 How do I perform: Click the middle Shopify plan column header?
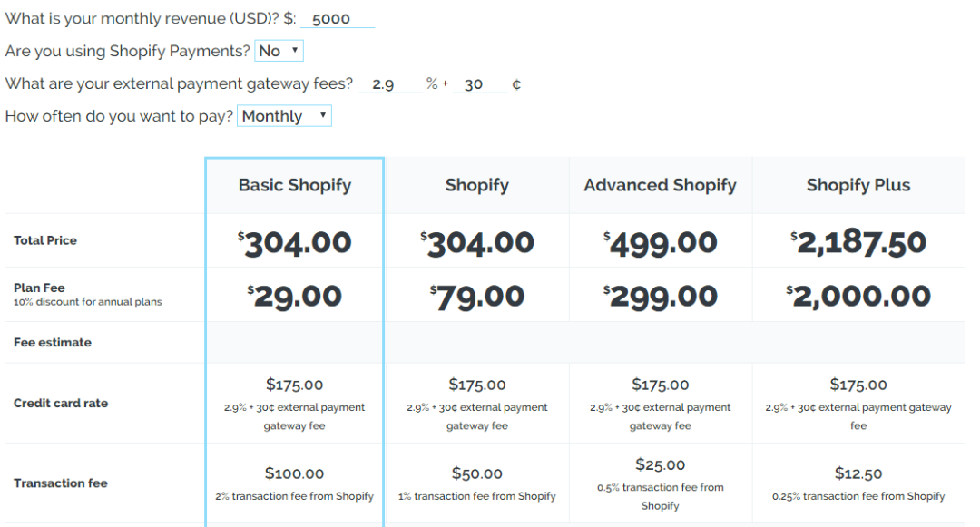click(477, 185)
